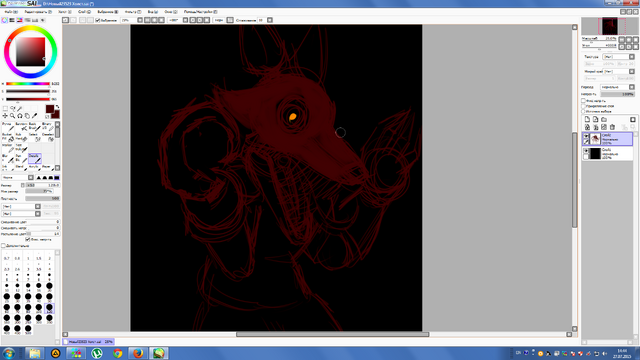Choose the Blur brush preset
This screenshot has height=360, width=640.
(x=8, y=158)
